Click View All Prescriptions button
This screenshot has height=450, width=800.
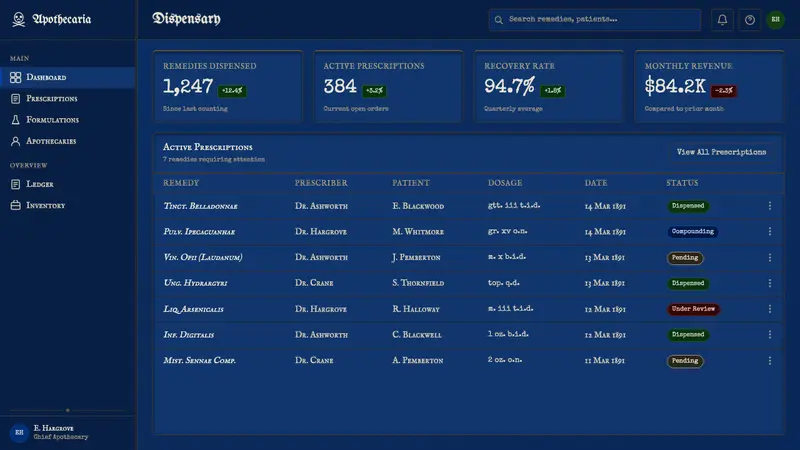point(721,152)
